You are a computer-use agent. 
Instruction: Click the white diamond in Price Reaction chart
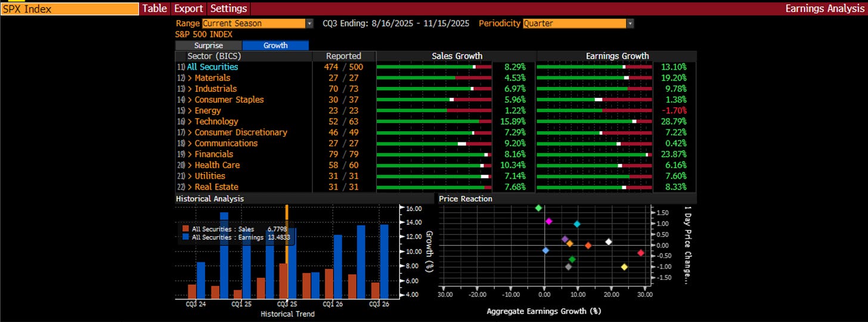pos(609,241)
